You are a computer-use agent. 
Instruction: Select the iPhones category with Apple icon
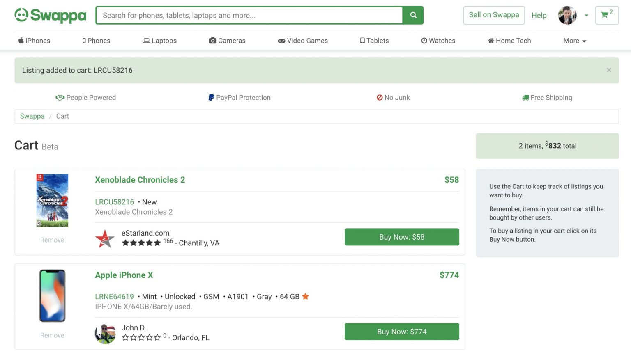pos(34,41)
